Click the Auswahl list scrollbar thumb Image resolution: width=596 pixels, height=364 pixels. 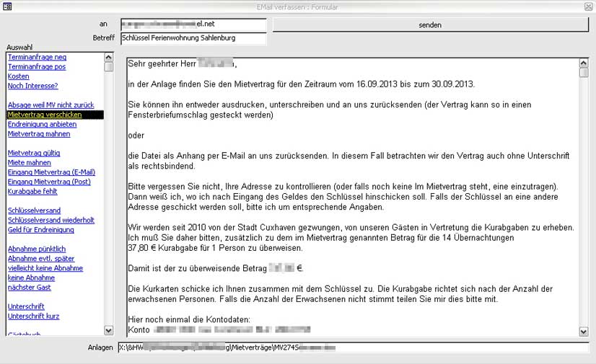point(109,67)
